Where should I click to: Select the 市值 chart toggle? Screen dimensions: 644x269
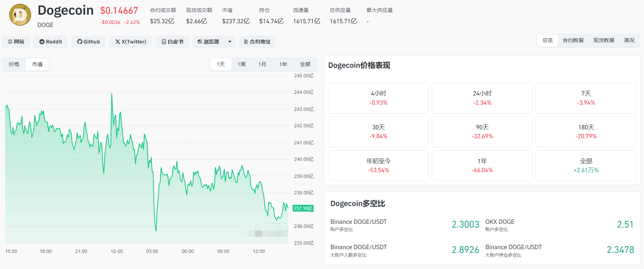click(x=37, y=64)
